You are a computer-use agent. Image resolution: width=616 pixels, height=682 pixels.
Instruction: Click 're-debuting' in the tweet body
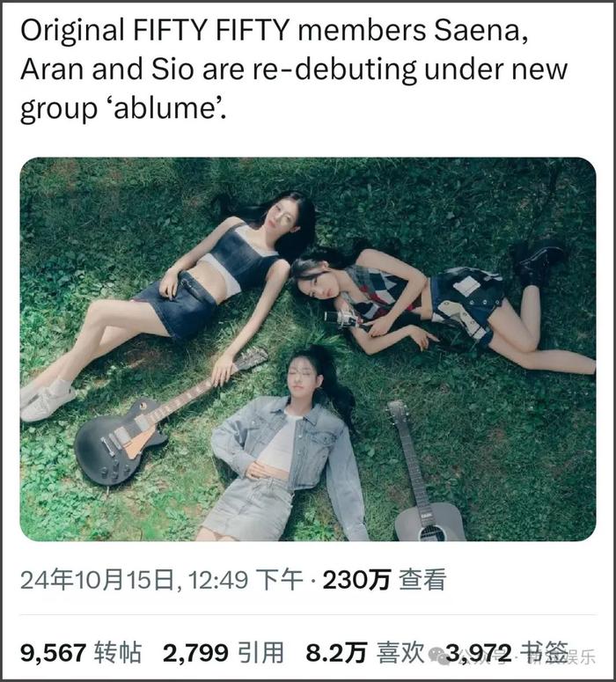(x=334, y=70)
